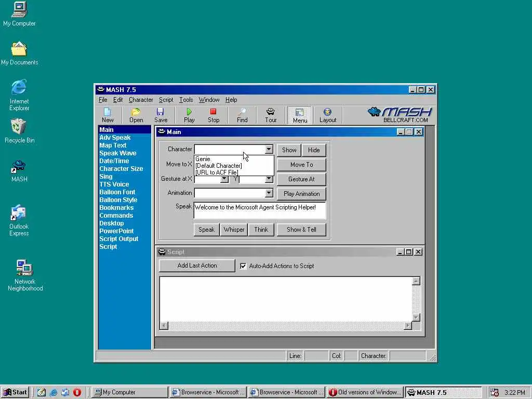Switch to My Computer taskbar button

(x=130, y=392)
